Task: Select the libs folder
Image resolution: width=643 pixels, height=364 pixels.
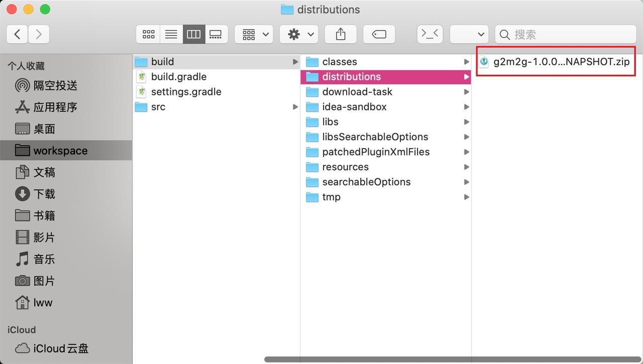Action: [330, 122]
